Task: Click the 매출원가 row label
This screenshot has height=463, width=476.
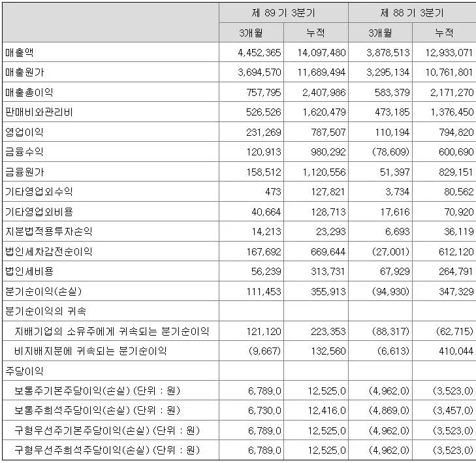Action: click(x=25, y=72)
